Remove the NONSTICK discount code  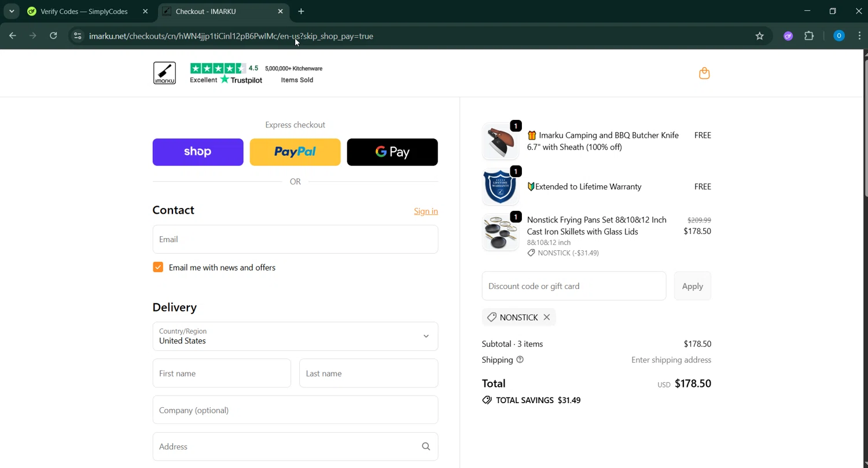[x=546, y=317]
